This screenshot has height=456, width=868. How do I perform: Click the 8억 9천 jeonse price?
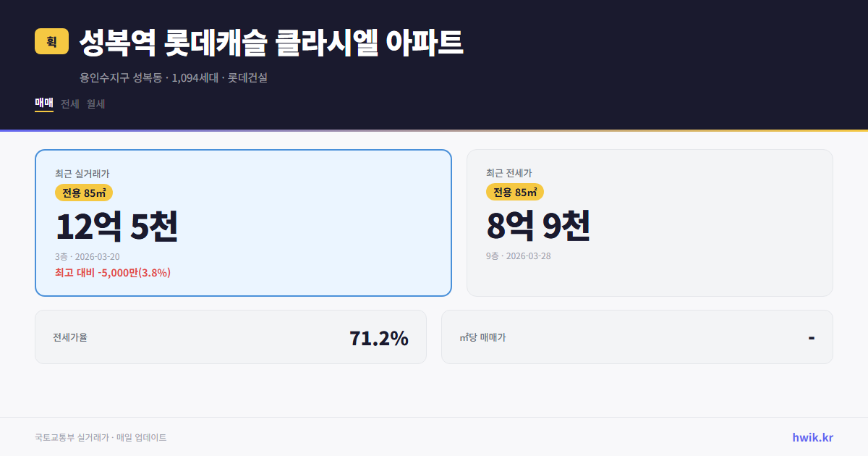pos(538,227)
